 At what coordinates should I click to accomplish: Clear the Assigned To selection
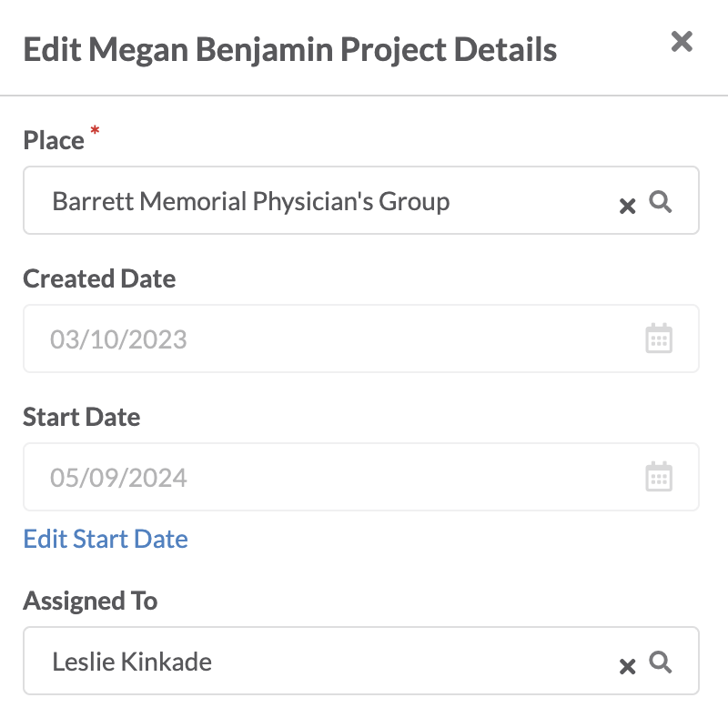click(x=627, y=666)
